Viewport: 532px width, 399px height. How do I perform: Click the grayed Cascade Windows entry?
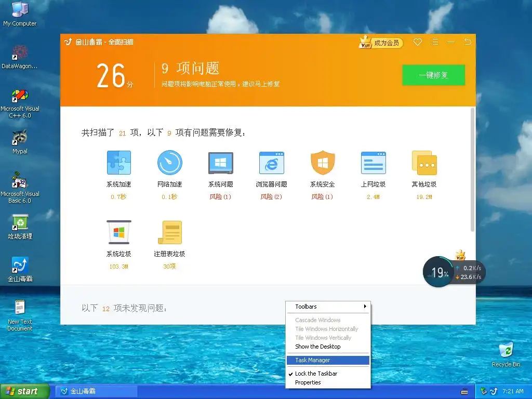[x=328, y=320]
